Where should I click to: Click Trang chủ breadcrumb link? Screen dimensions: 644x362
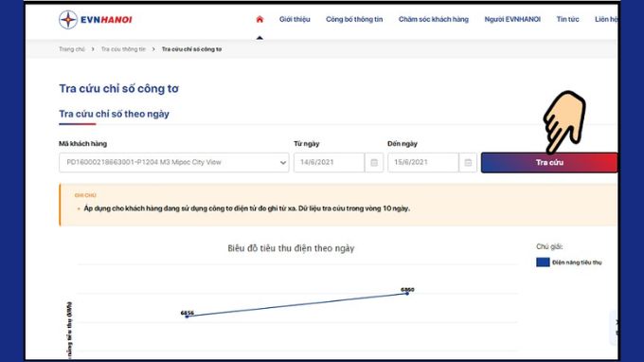tap(72, 49)
